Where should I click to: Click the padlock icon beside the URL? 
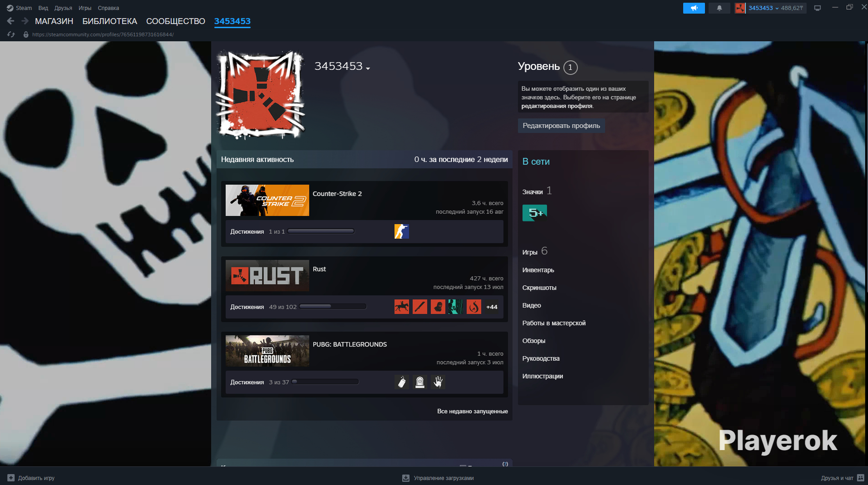tap(26, 34)
